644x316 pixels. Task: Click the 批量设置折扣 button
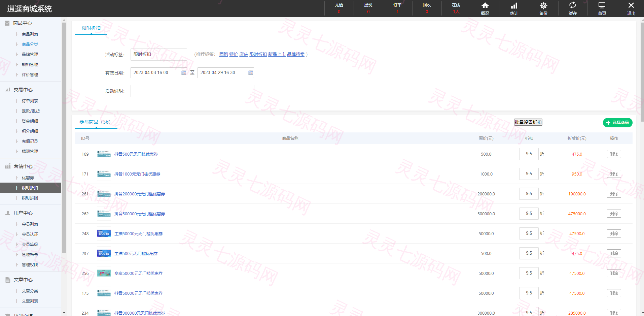(528, 122)
